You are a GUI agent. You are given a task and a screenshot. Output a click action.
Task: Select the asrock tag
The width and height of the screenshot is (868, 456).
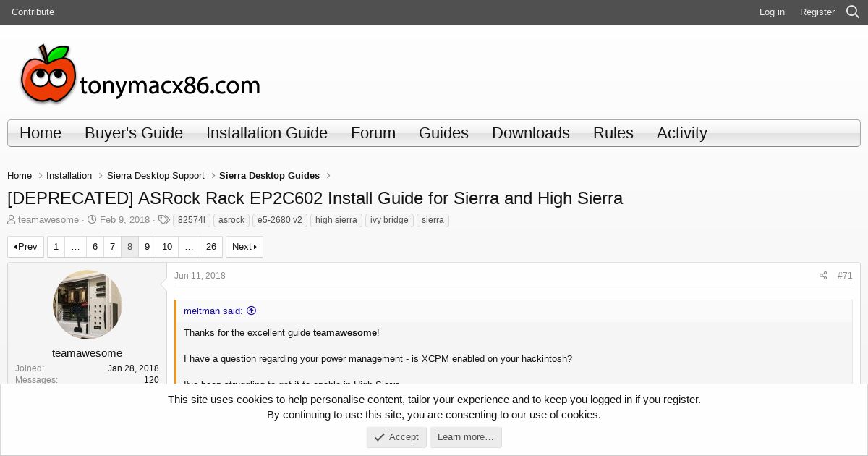pyautogui.click(x=231, y=220)
